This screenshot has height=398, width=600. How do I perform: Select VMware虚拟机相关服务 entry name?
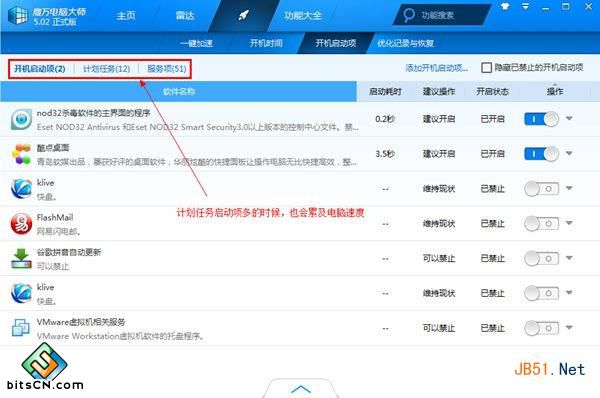click(81, 322)
